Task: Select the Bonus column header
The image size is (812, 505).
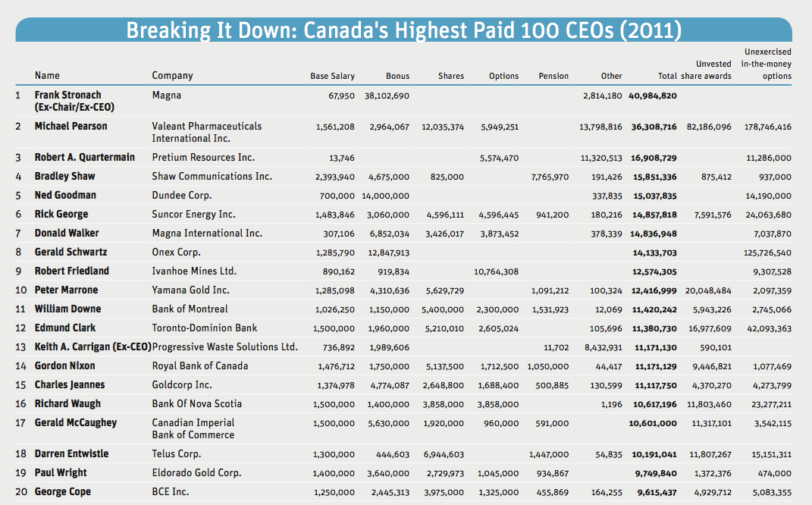Action: pos(398,76)
